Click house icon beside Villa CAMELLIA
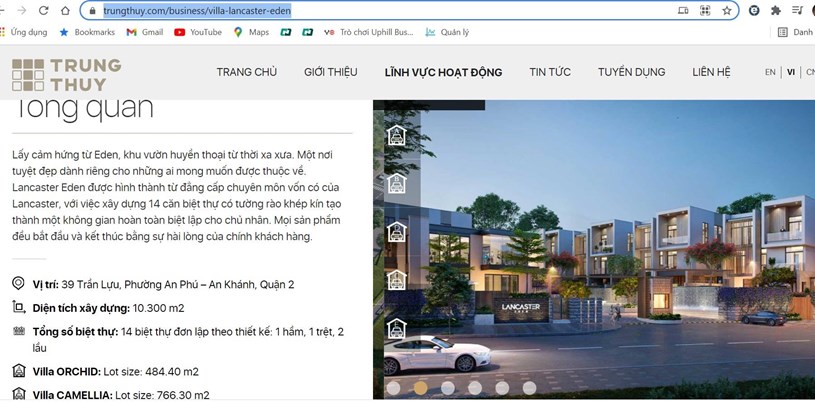 (19, 394)
